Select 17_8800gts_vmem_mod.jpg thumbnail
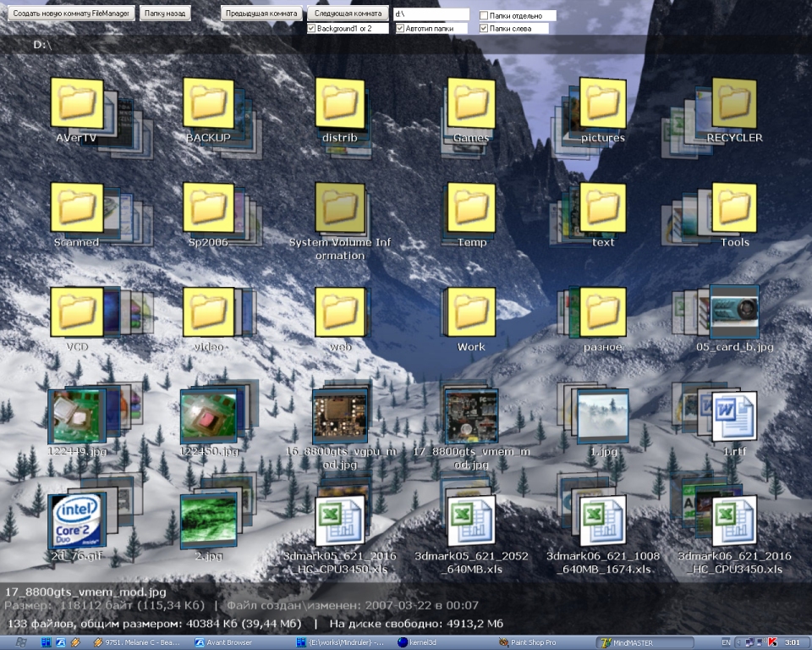The width and height of the screenshot is (812, 650). 471,416
